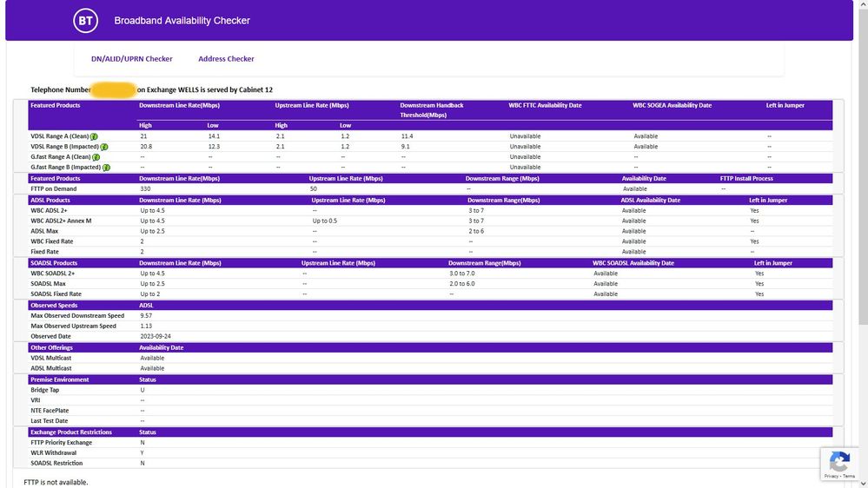Select the WBC ADSL 2+ row label

[x=49, y=210]
